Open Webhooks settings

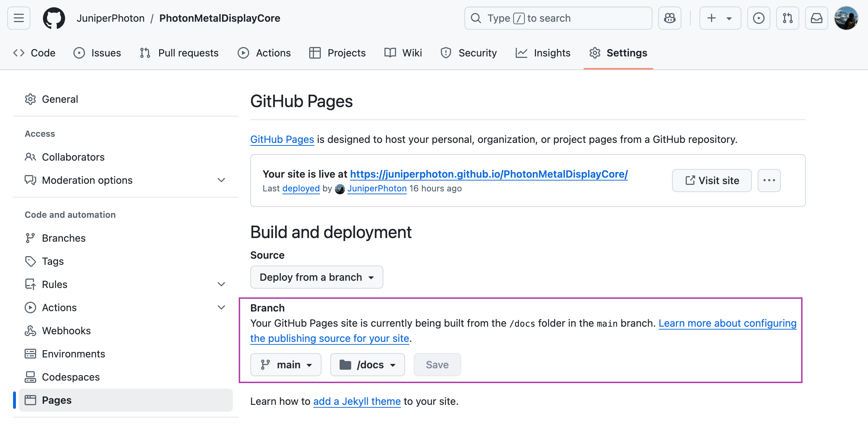point(126,331)
